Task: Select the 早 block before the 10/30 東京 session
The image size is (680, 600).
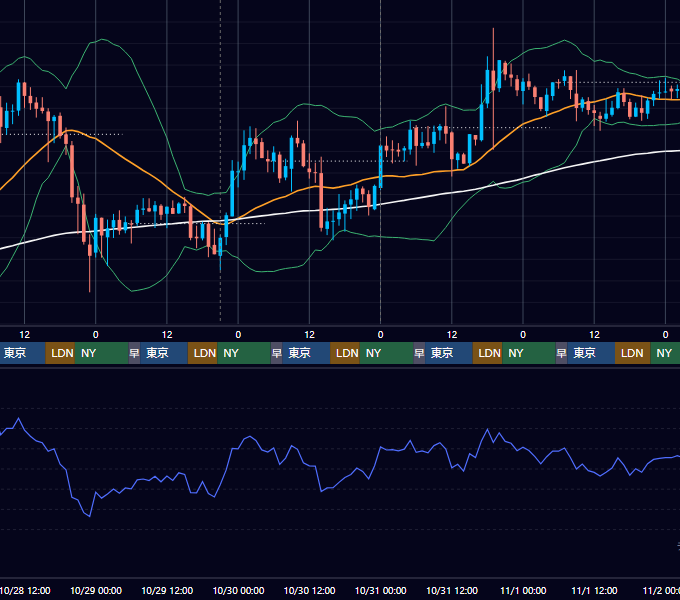Action: [x=277, y=353]
